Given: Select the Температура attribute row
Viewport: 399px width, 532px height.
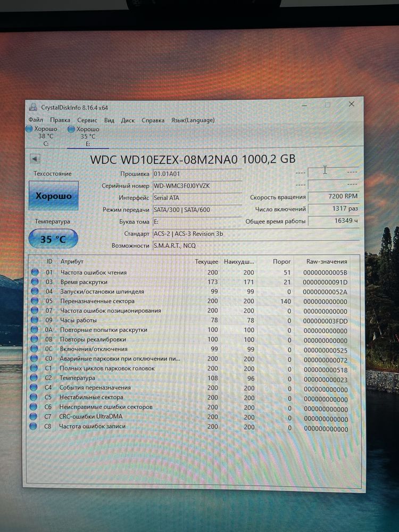Looking at the screenshot, I should click(x=190, y=378).
